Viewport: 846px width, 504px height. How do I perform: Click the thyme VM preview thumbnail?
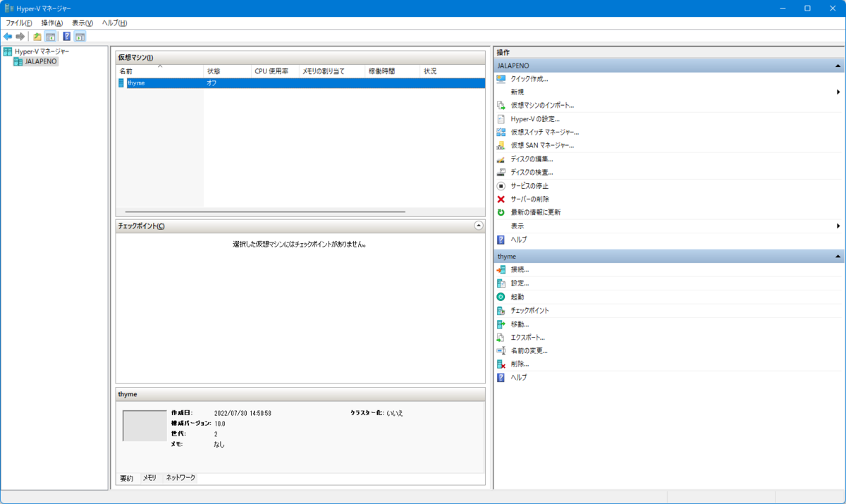click(145, 425)
